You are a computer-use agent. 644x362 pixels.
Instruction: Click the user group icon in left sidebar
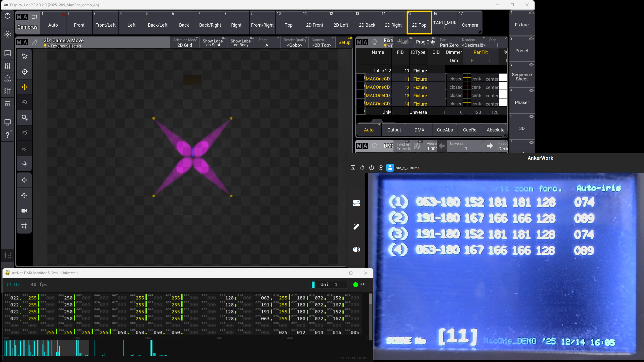[8, 78]
